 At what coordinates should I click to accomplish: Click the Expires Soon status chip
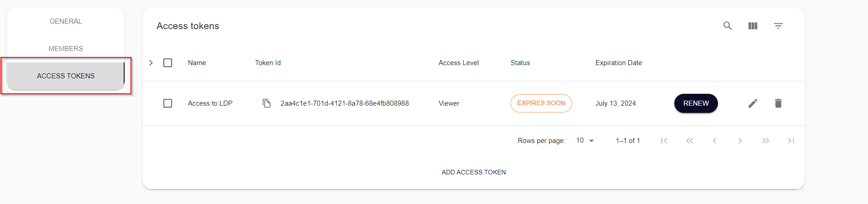541,103
